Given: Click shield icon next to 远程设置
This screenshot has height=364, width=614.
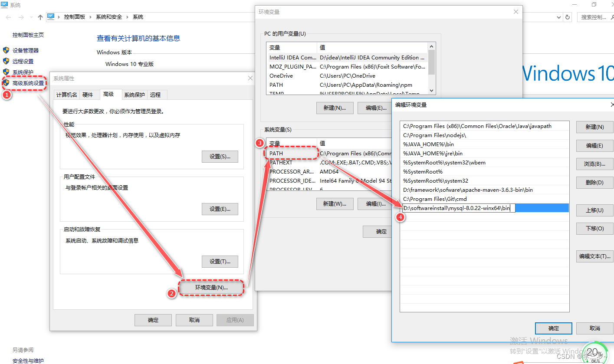Looking at the screenshot, I should 6,61.
